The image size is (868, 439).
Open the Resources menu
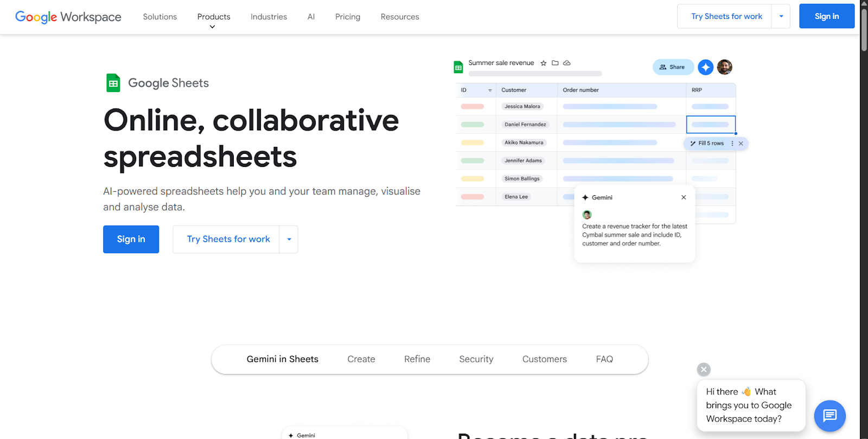[400, 17]
